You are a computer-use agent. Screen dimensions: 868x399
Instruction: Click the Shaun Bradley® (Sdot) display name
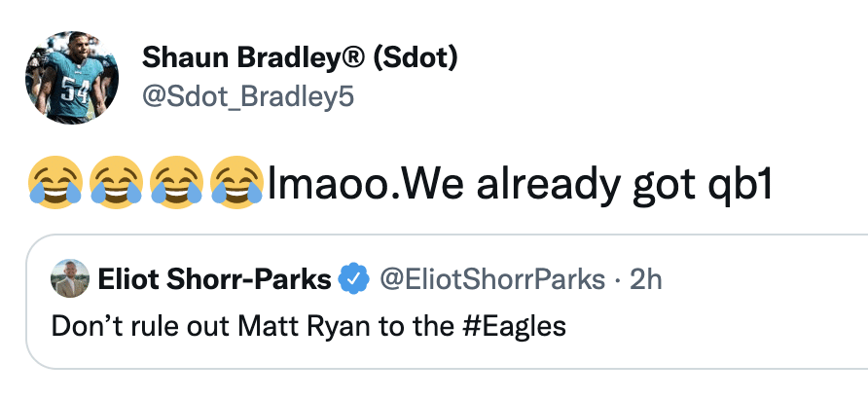[x=300, y=58]
